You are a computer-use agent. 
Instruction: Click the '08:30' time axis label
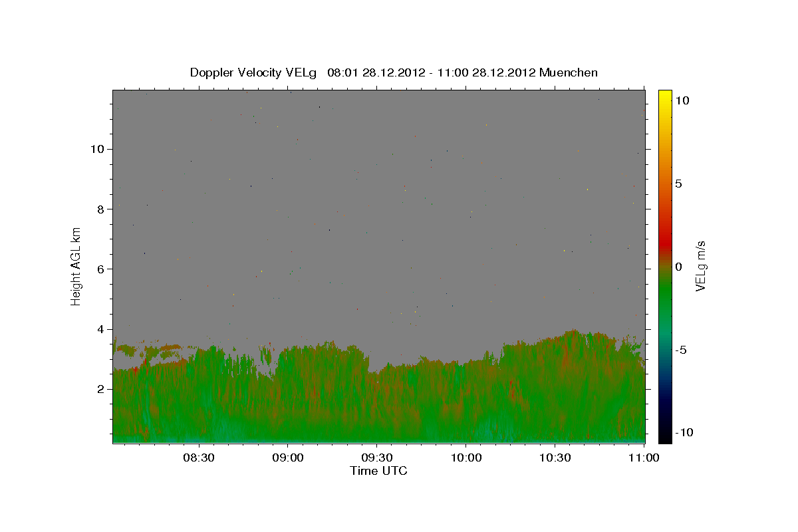198,458
